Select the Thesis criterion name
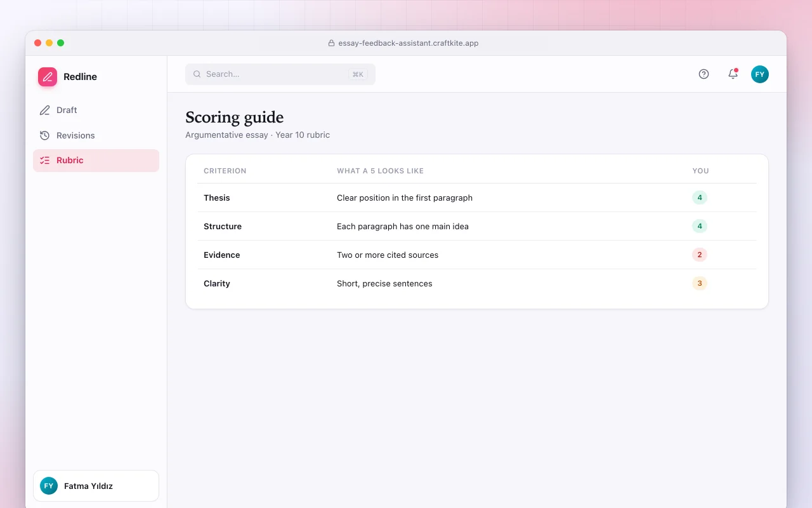Screen dimensions: 812x508 click(217, 197)
